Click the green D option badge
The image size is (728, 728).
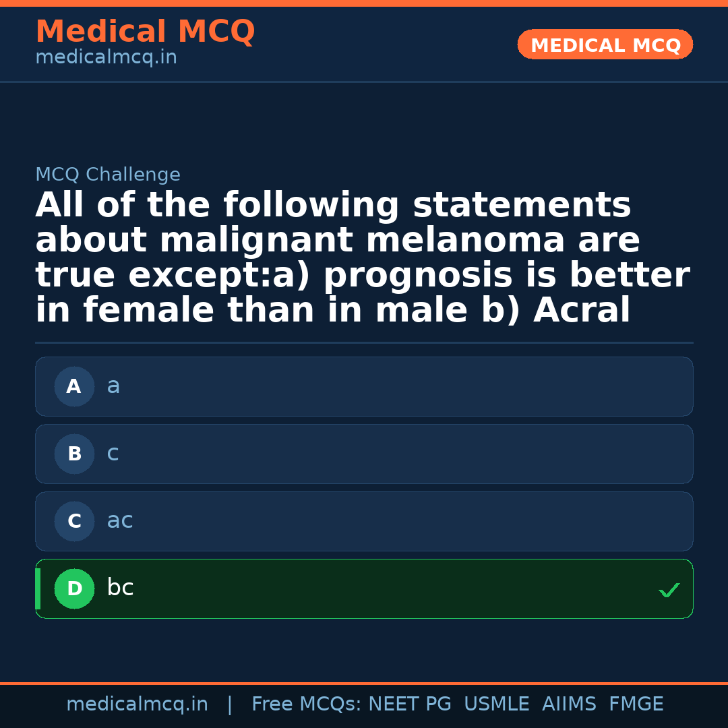(x=74, y=588)
